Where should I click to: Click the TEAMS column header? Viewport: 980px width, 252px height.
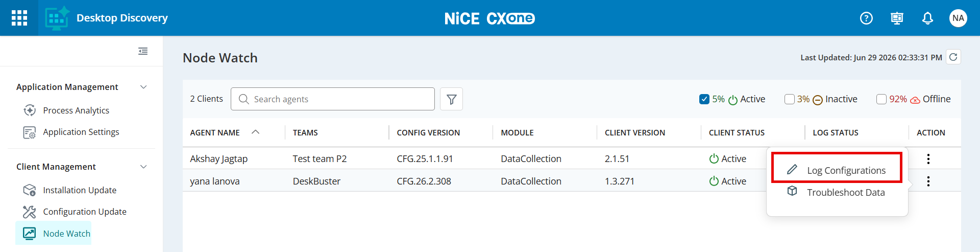point(305,132)
